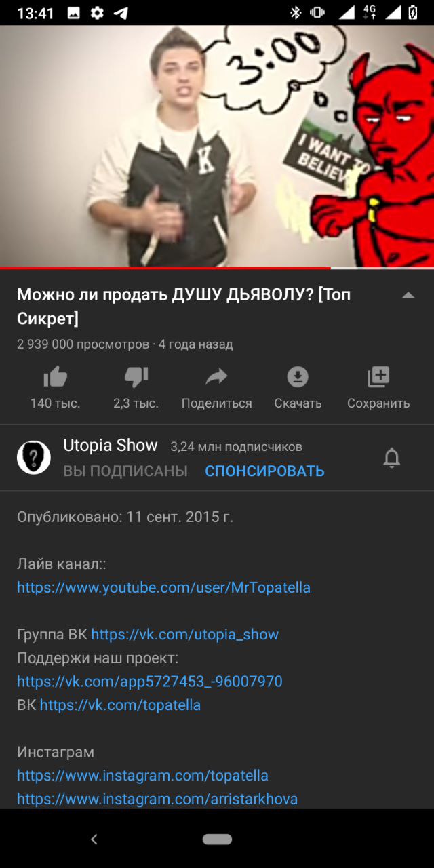This screenshot has width=434, height=868.
Task: Open the vk.com/utopia_show group link
Action: coord(185,635)
